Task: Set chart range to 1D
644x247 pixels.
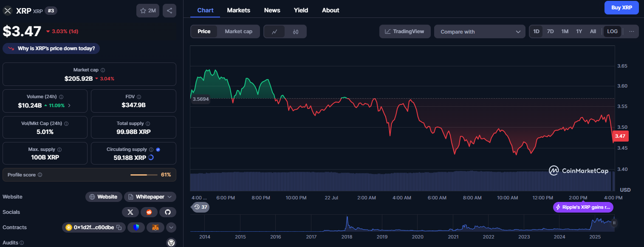Action: coord(536,31)
